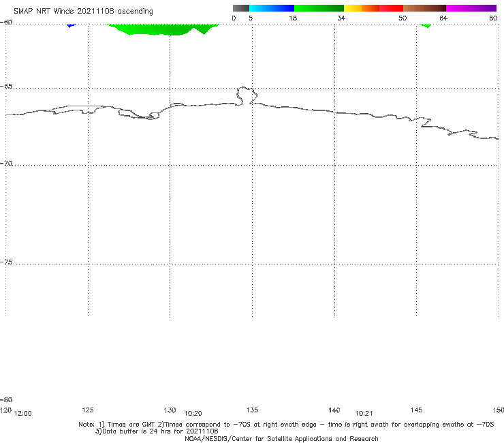Screen dimensions: 504x443
Task: Click the '80' label at the color scale end
Action: click(493, 18)
